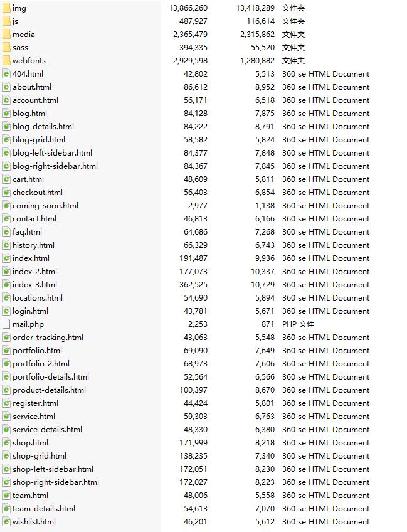Click the size value 2,977
Viewport: 407px width, 532px height.
pos(198,206)
